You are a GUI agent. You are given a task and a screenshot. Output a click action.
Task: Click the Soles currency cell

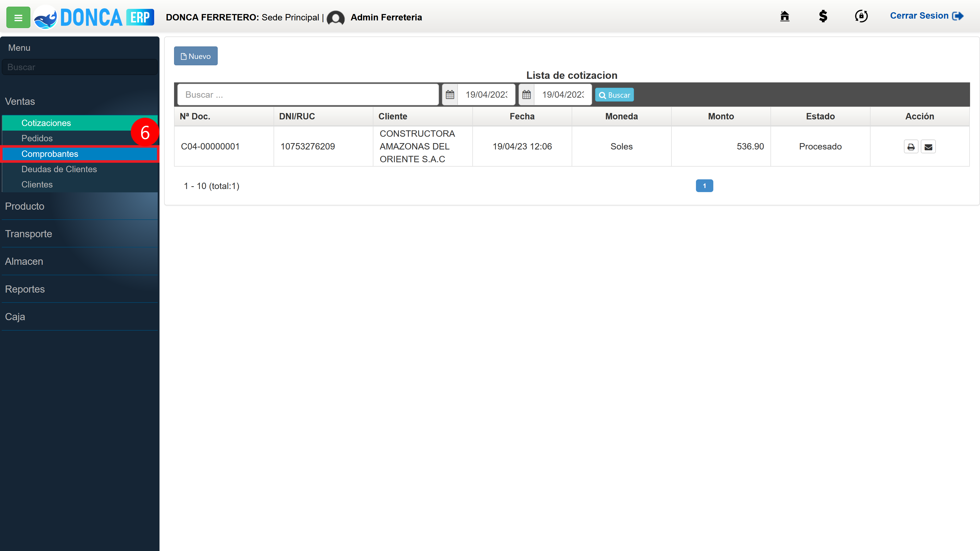tap(622, 147)
